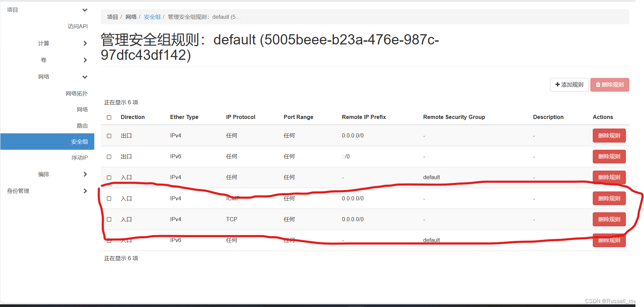
Task: Open 访问API in sidebar
Action: pos(78,26)
